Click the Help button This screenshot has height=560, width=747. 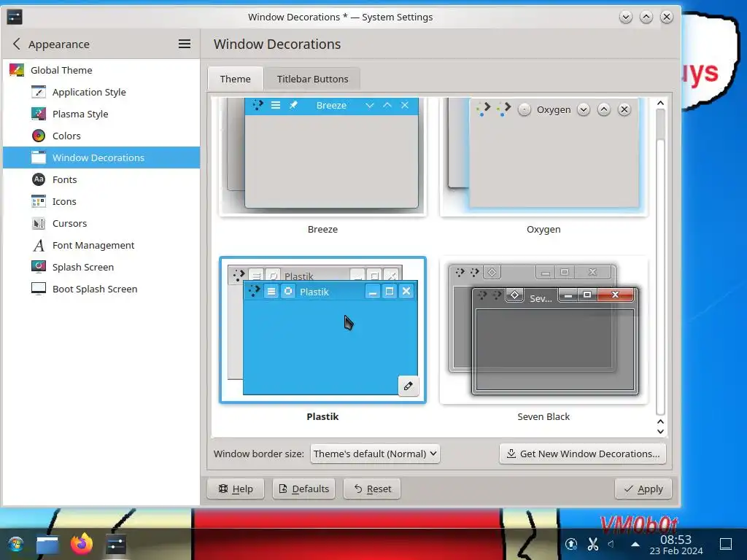click(x=236, y=489)
